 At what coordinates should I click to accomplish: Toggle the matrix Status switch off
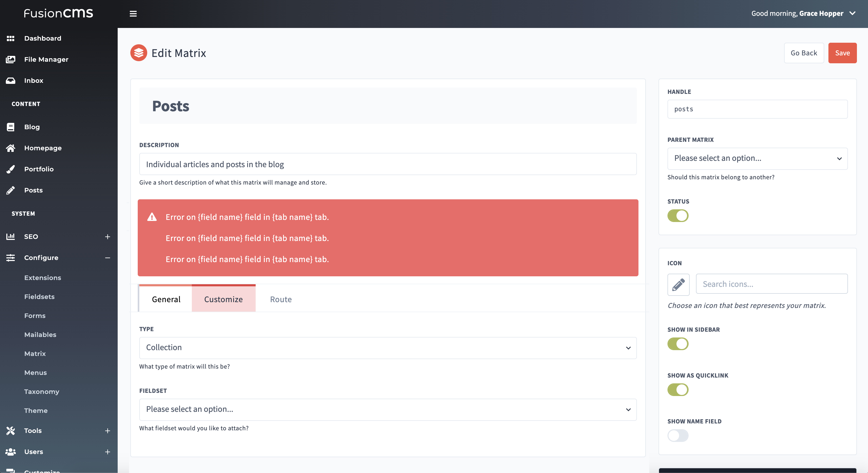tap(678, 216)
